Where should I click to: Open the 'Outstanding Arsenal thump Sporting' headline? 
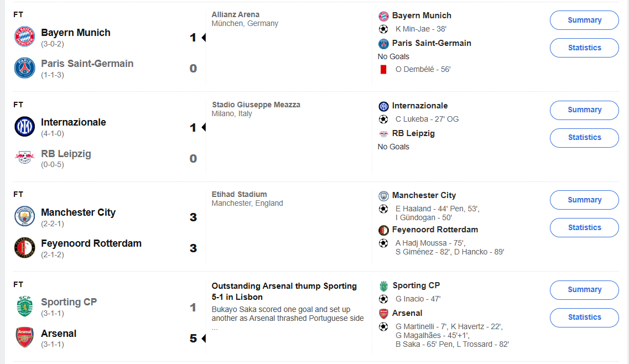coord(284,292)
